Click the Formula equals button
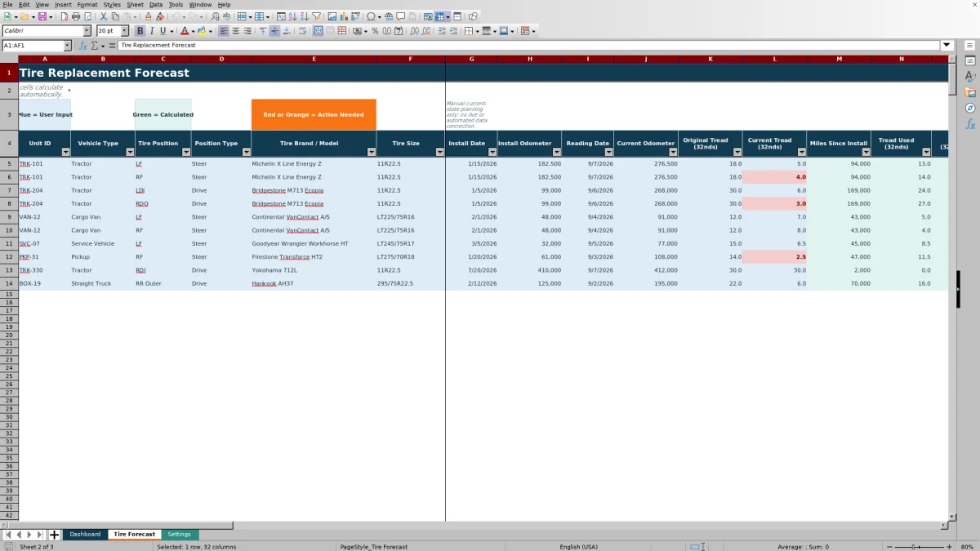 coord(110,46)
